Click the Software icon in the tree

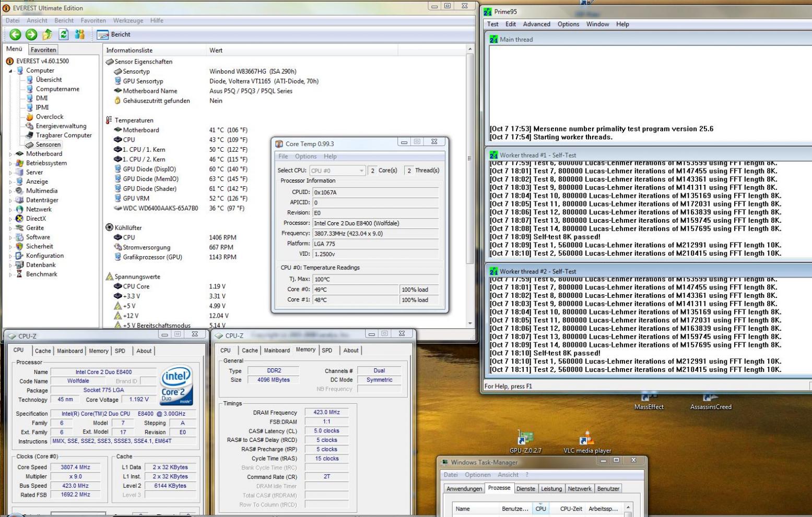(19, 237)
